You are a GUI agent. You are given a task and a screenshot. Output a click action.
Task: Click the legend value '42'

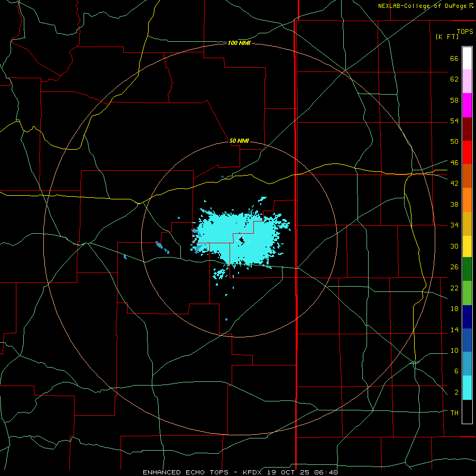tap(454, 184)
